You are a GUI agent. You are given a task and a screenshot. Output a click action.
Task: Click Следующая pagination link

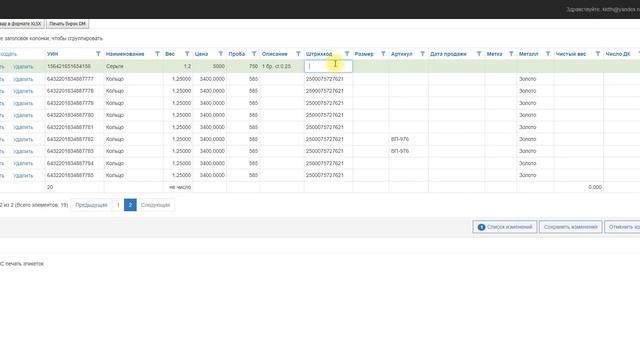click(155, 205)
